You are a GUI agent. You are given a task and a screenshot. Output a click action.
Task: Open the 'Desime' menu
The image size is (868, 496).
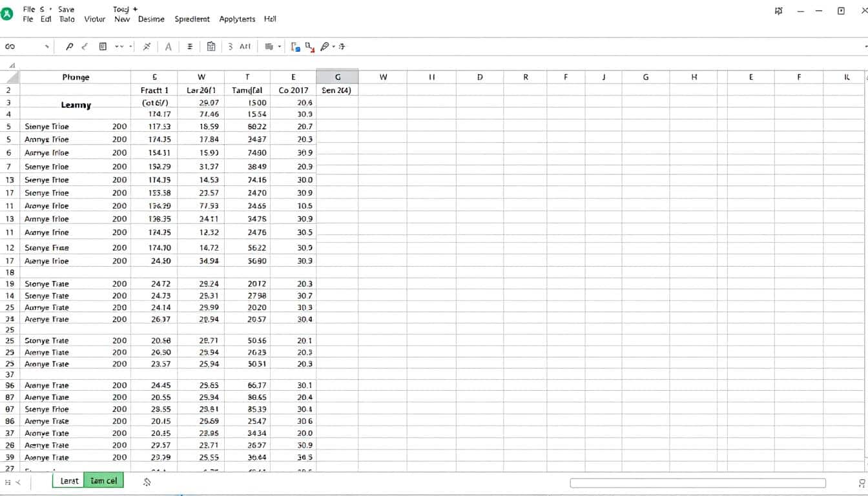[152, 19]
